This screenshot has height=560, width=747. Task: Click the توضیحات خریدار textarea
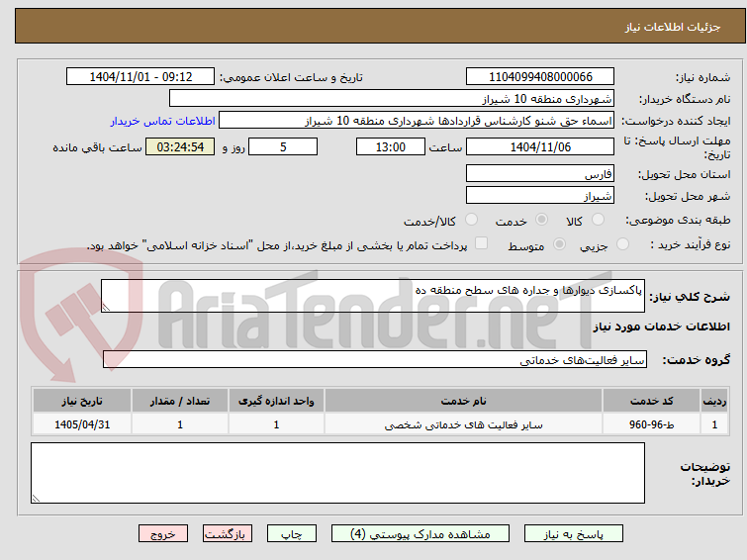(337, 473)
